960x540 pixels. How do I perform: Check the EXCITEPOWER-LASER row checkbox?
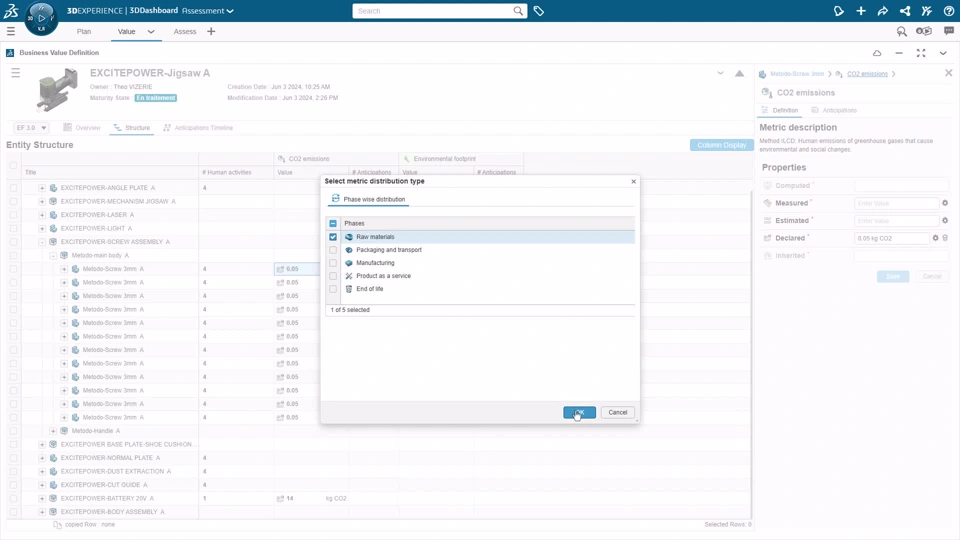pos(13,215)
